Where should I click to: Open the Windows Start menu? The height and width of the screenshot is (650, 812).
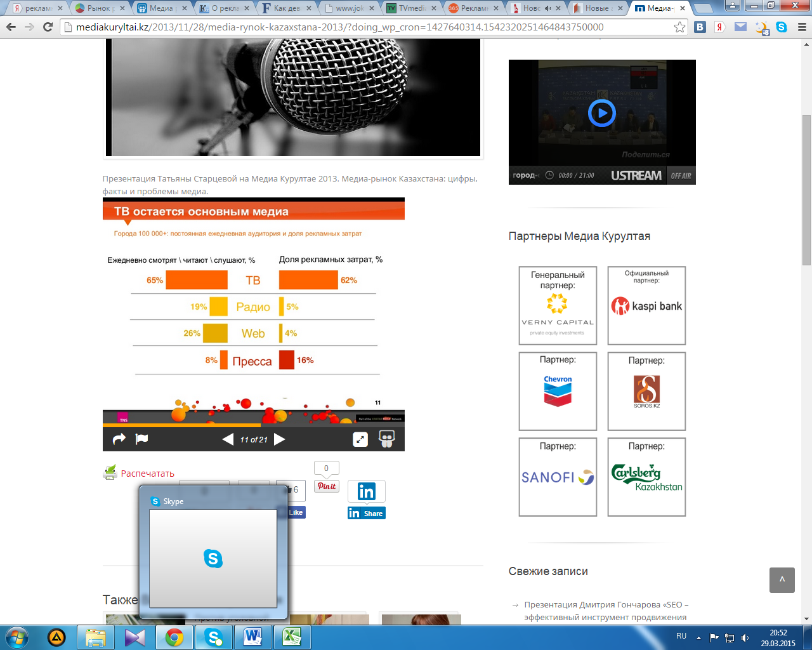click(16, 637)
